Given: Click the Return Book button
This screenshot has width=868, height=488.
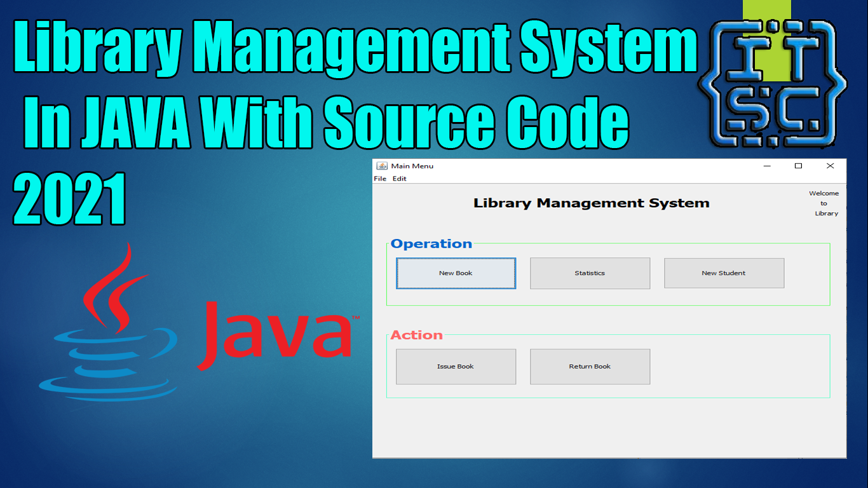Looking at the screenshot, I should click(590, 366).
